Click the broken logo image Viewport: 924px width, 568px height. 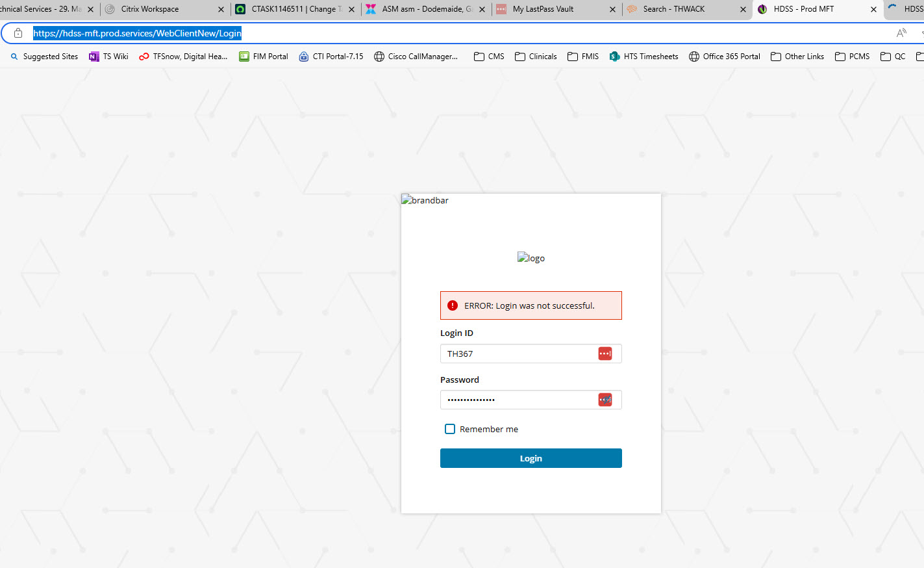tap(531, 258)
